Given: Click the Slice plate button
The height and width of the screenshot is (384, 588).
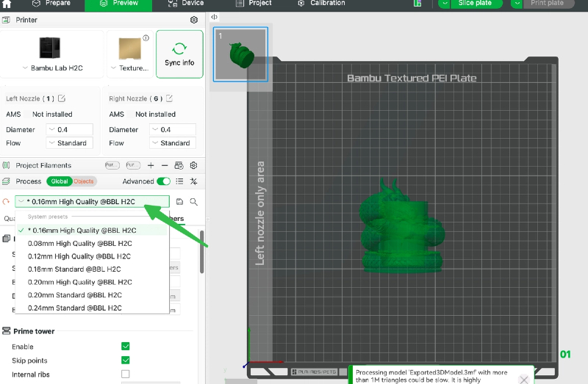Looking at the screenshot, I should [x=475, y=4].
